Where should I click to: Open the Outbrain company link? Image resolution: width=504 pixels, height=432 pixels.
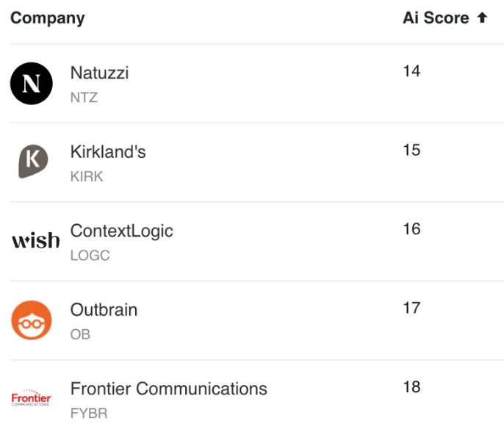tap(104, 310)
